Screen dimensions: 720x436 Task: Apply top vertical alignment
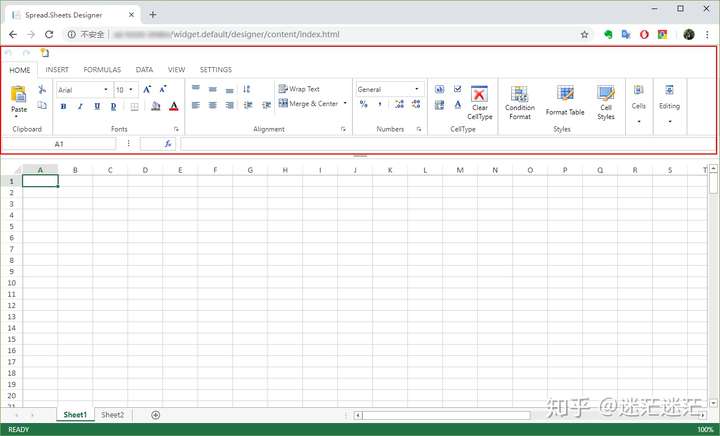pos(196,89)
